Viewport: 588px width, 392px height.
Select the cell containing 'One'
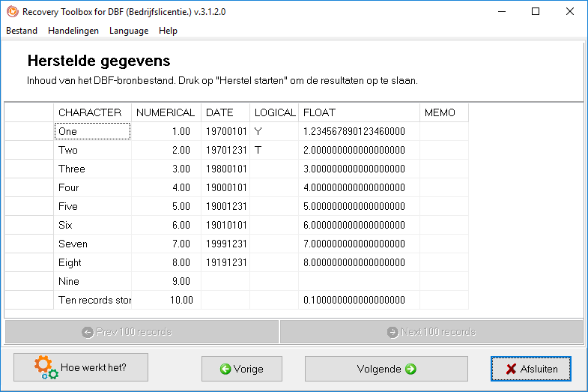[x=93, y=131]
